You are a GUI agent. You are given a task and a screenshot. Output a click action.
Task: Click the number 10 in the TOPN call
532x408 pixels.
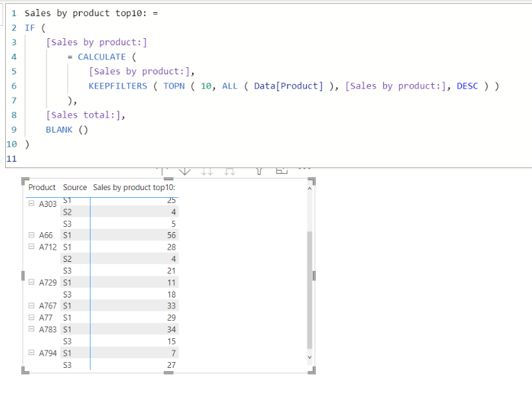206,86
